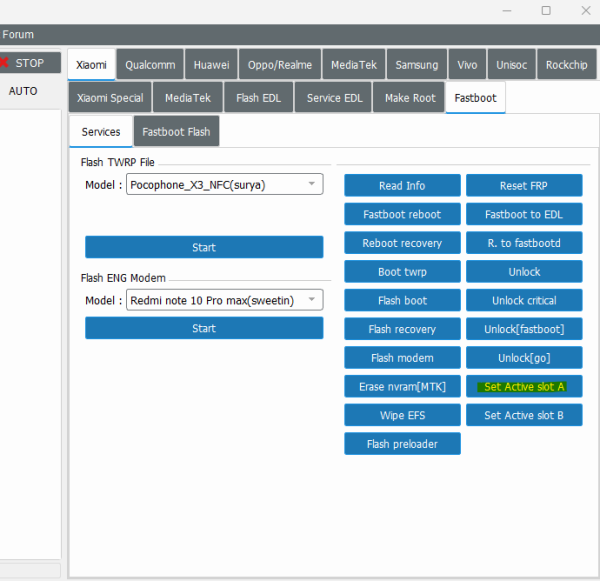Click the Reboot recovery button
Viewport: 600px width, 581px height.
point(402,243)
